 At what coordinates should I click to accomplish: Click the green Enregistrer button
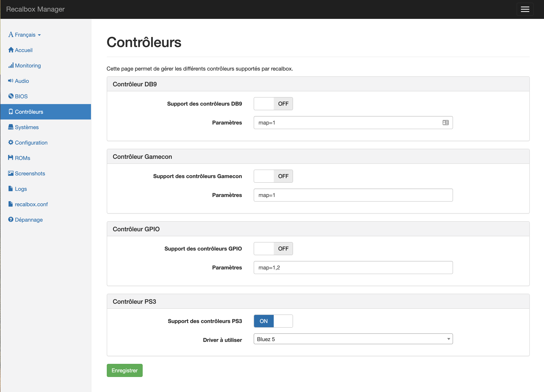tap(125, 370)
